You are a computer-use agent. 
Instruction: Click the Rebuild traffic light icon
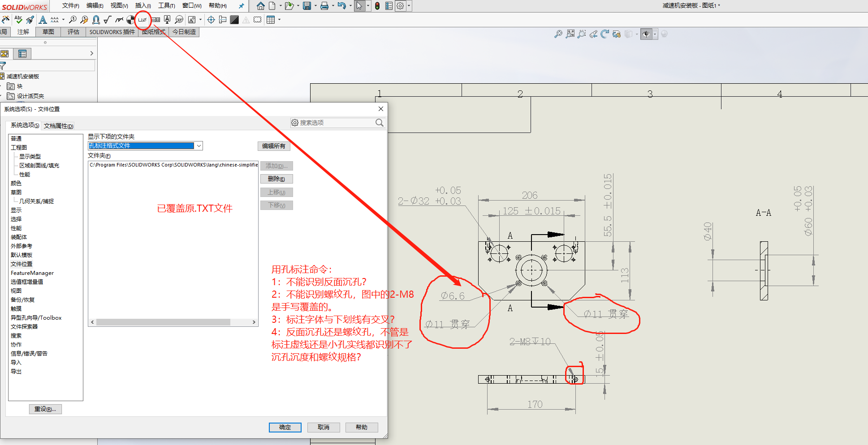pos(377,6)
